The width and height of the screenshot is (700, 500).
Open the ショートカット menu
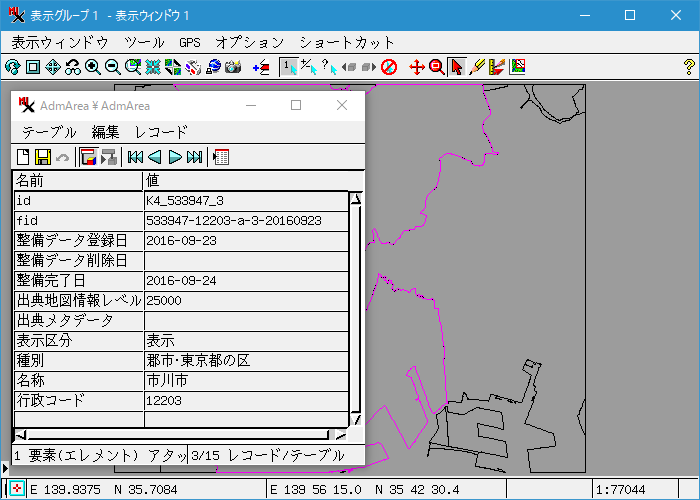[x=346, y=43]
